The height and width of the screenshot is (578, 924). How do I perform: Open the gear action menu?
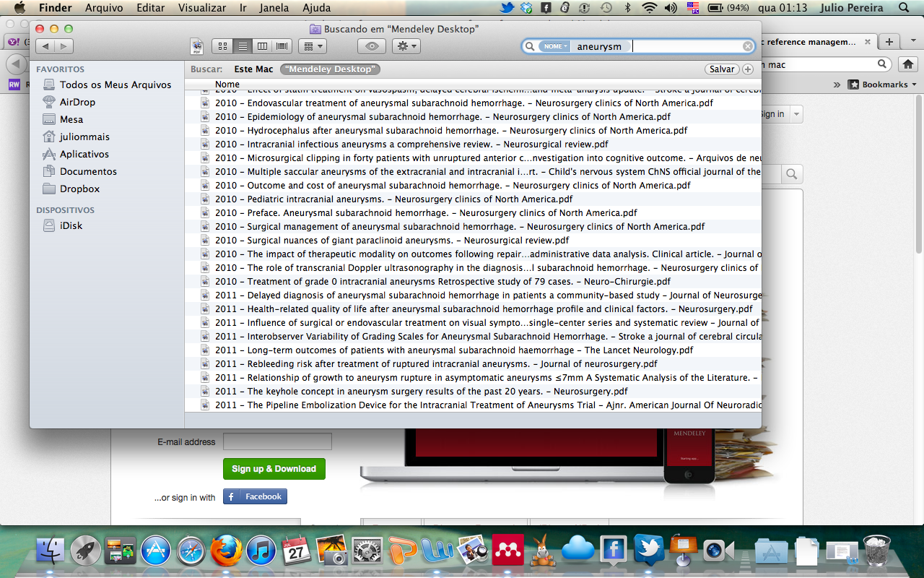[x=406, y=46]
